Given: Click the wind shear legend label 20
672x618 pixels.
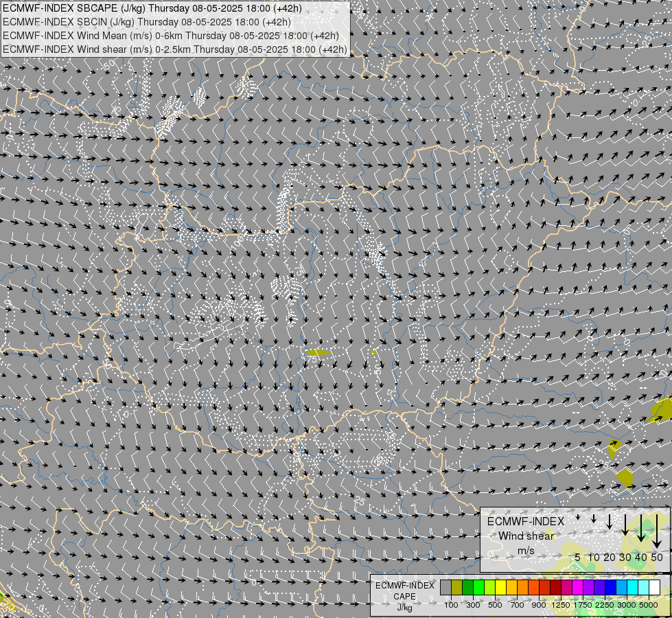Looking at the screenshot, I should click(x=610, y=557).
